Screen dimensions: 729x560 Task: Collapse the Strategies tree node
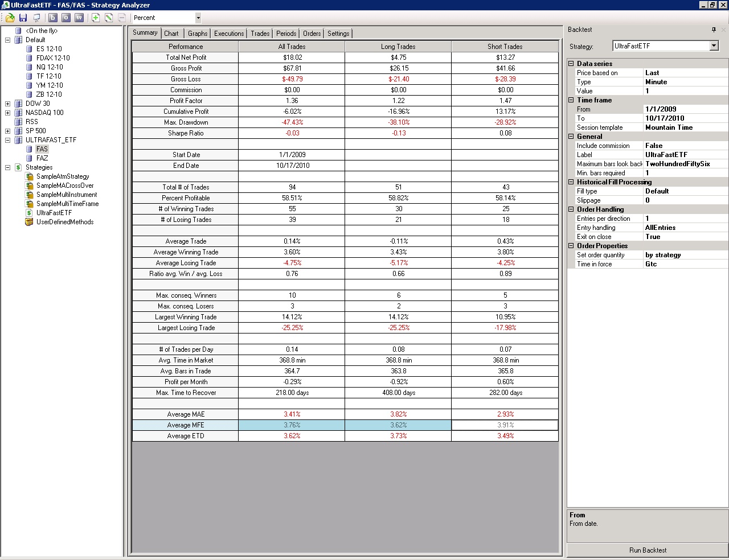pyautogui.click(x=7, y=167)
